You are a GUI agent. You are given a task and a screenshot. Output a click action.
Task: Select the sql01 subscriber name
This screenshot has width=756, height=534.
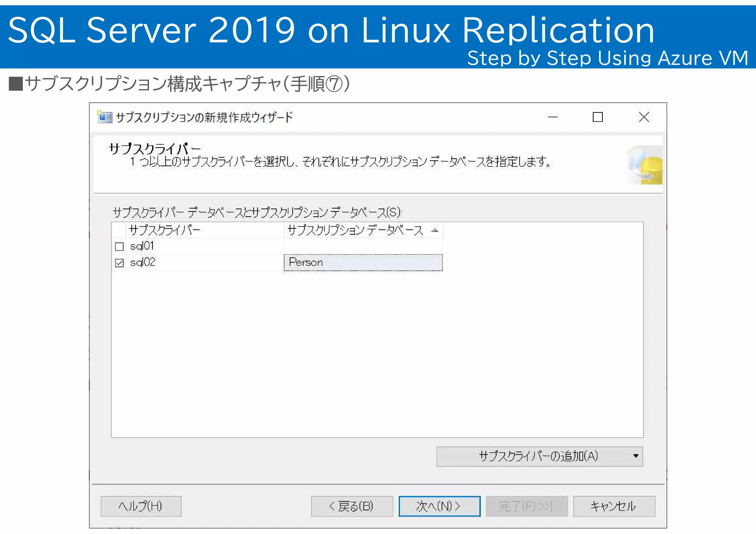142,246
